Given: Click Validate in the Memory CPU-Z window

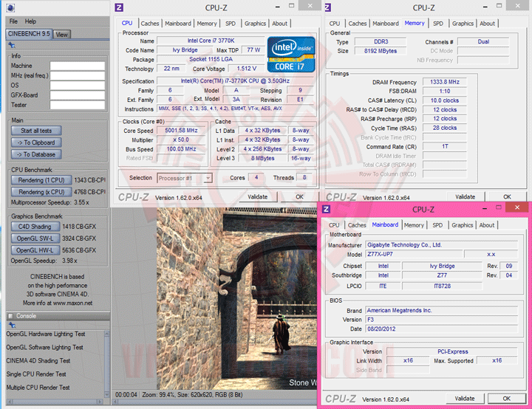Looking at the screenshot, I should tap(465, 196).
